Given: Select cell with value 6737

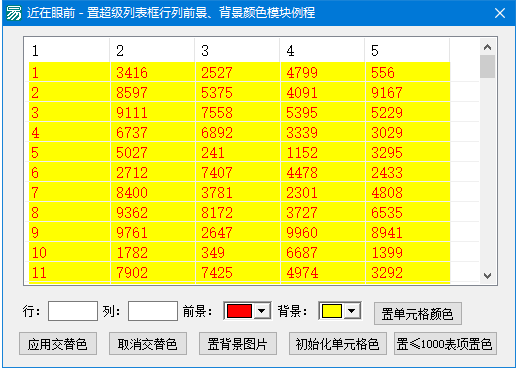Looking at the screenshot, I should click(x=152, y=132).
